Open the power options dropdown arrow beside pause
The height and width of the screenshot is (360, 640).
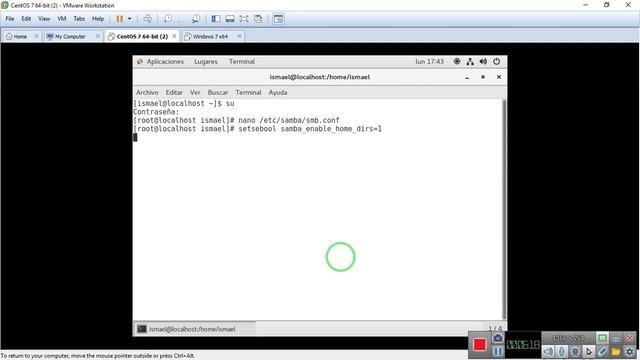click(129, 19)
